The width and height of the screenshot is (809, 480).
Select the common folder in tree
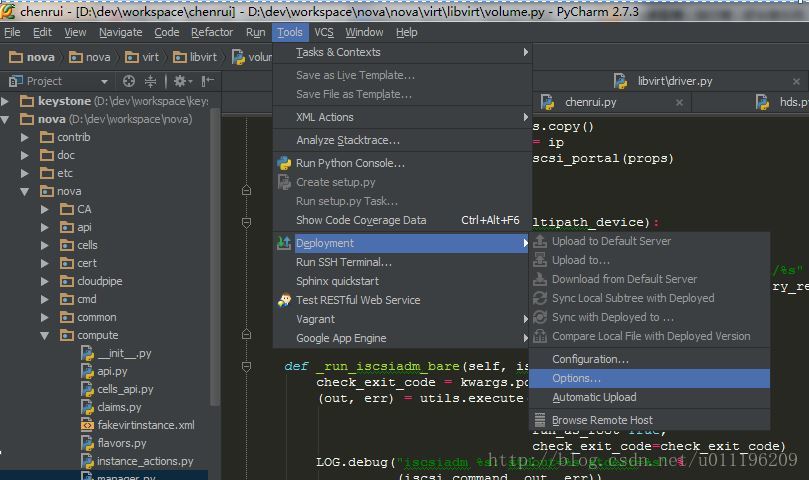pos(96,317)
